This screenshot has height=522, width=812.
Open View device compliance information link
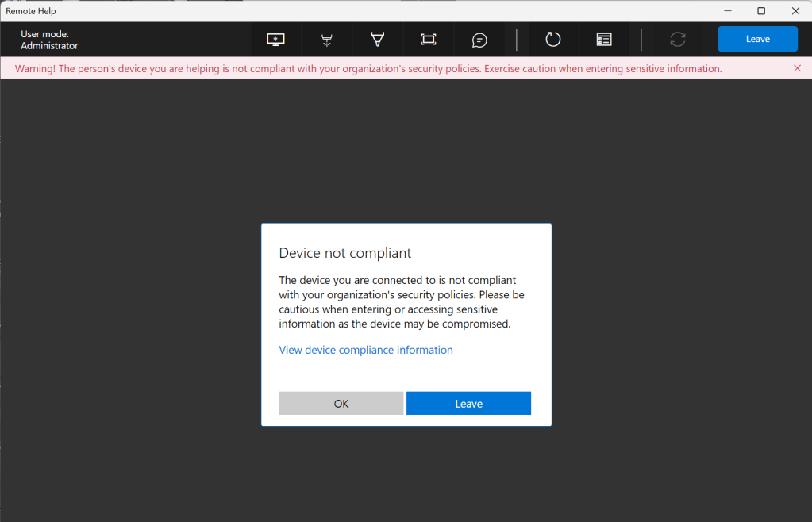[366, 350]
